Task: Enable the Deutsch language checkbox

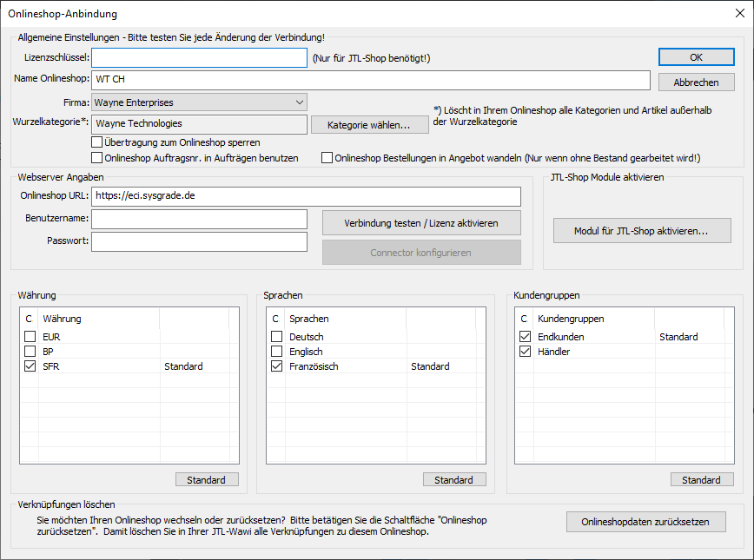Action: [x=276, y=337]
